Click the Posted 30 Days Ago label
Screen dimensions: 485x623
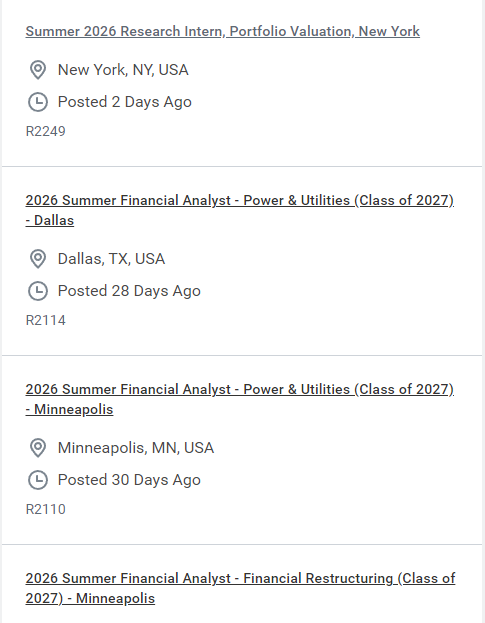pyautogui.click(x=129, y=480)
